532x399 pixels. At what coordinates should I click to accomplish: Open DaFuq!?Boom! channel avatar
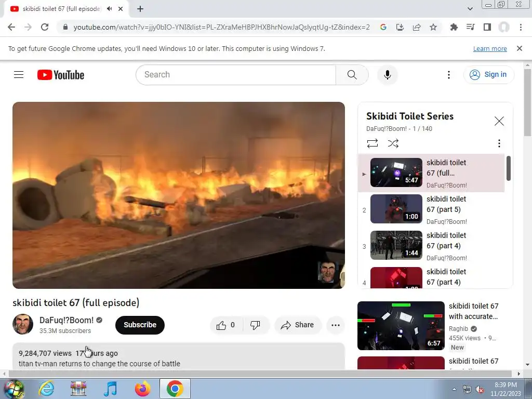(23, 324)
